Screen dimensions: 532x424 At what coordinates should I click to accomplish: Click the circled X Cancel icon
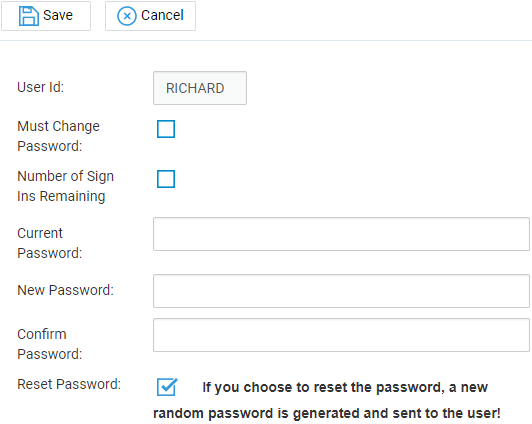click(127, 16)
